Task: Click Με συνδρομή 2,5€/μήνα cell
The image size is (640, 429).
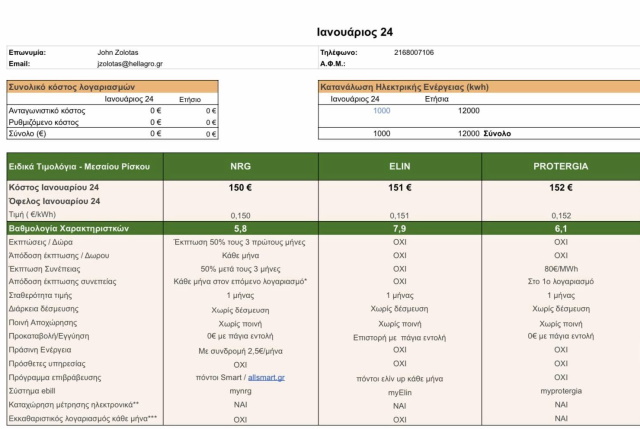Action: pyautogui.click(x=240, y=351)
